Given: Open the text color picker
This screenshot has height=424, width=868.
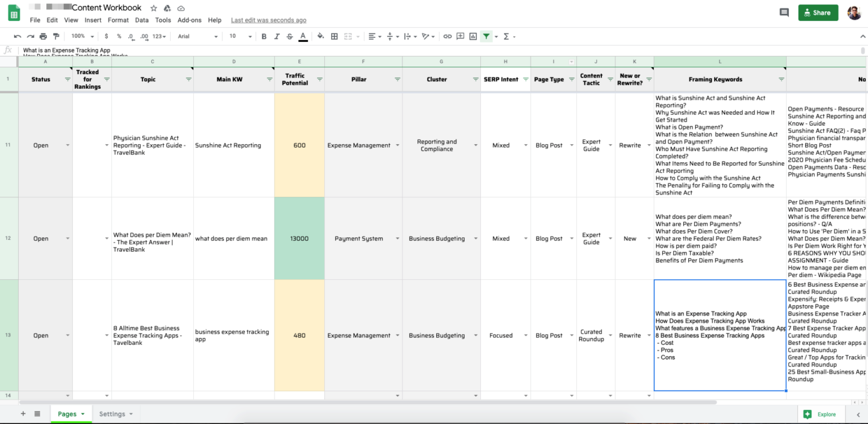Looking at the screenshot, I should (x=303, y=36).
